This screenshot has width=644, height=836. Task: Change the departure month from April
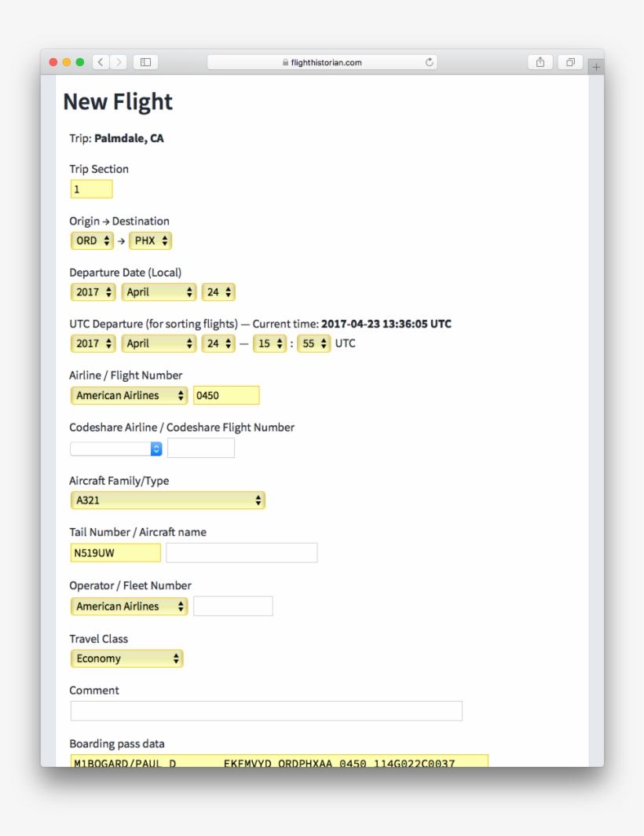point(159,291)
